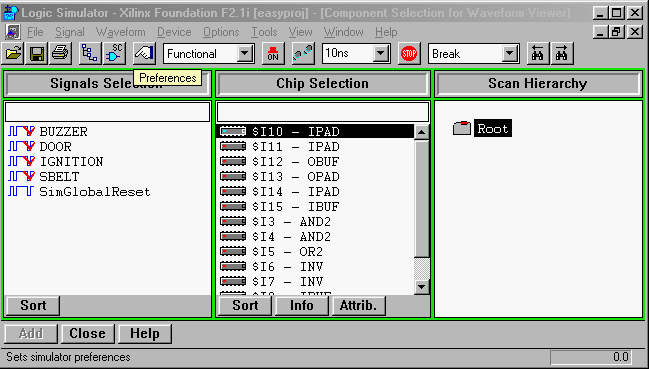Open the Waveform menu
649x369 pixels.
pyautogui.click(x=120, y=32)
